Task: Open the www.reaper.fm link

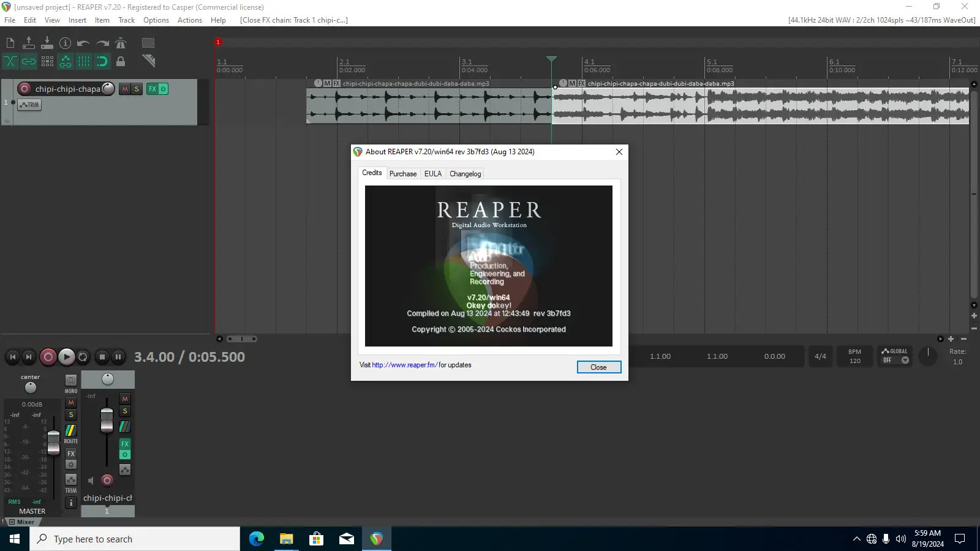Action: point(405,365)
